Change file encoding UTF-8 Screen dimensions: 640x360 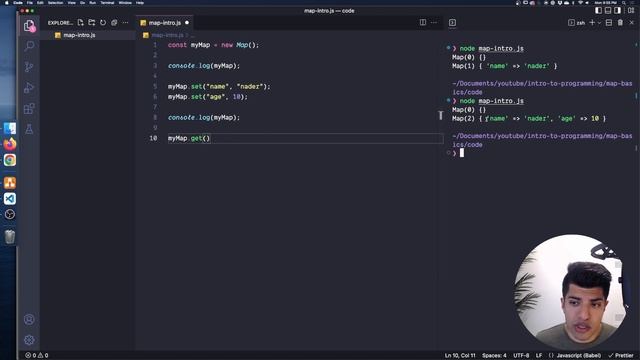click(521, 356)
